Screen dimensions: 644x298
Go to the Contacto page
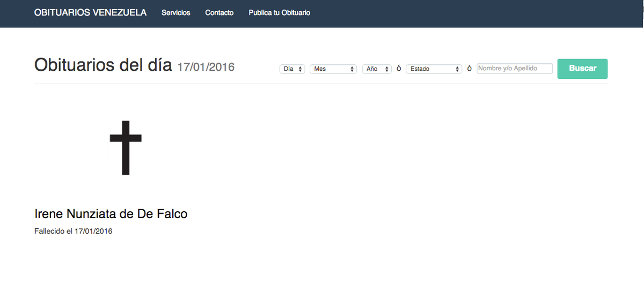[219, 12]
